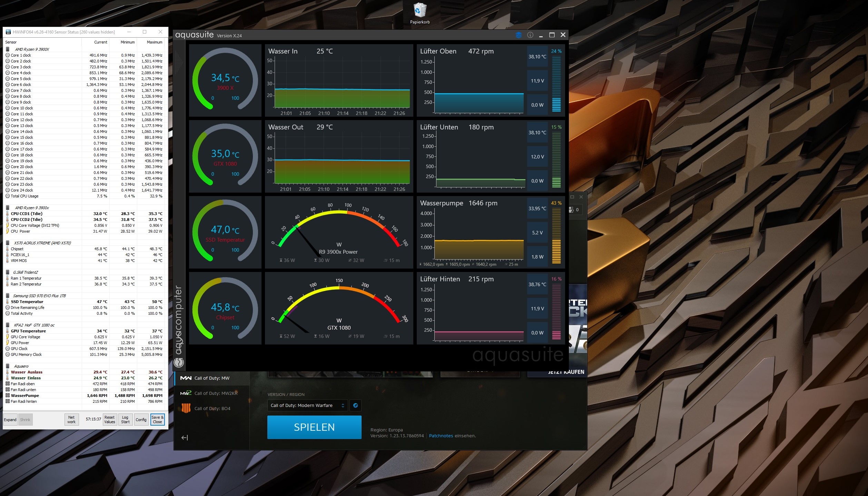The image size is (868, 496).
Task: Click the region globe icon
Action: pyautogui.click(x=355, y=406)
